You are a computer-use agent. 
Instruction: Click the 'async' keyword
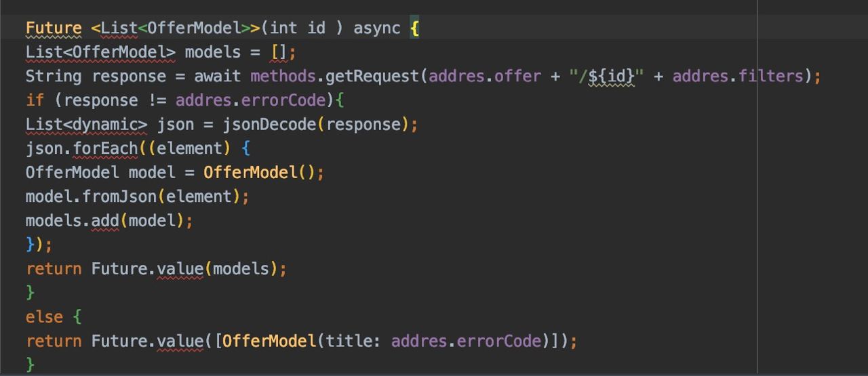[x=376, y=28]
